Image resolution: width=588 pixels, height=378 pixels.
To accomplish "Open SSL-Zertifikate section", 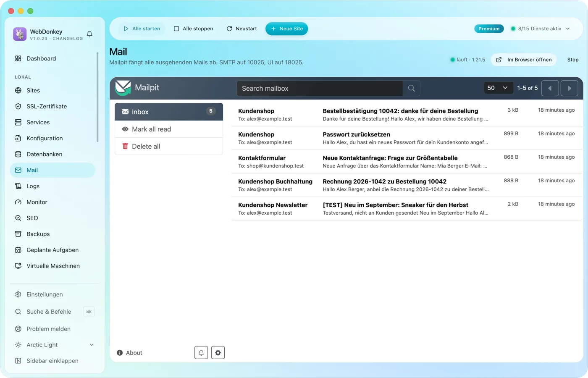I will 52,106.
